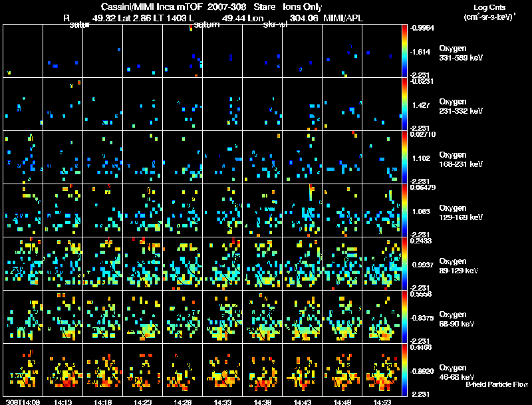
Task: Click the Oxygen 331-589 keV row label
Action: pyautogui.click(x=461, y=53)
